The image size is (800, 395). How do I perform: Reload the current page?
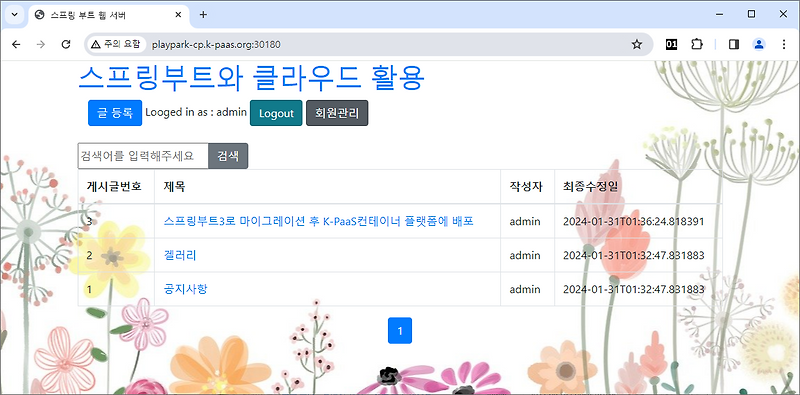click(x=66, y=45)
